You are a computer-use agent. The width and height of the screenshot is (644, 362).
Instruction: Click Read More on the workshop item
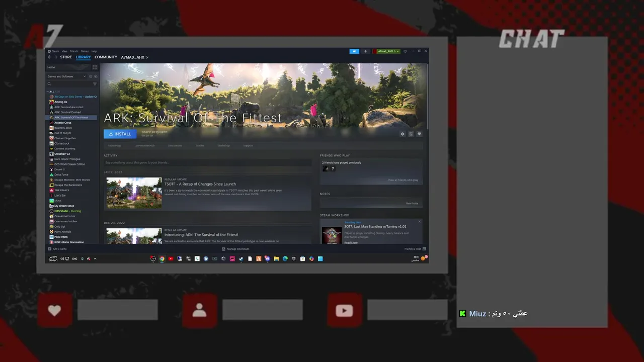[x=351, y=243]
